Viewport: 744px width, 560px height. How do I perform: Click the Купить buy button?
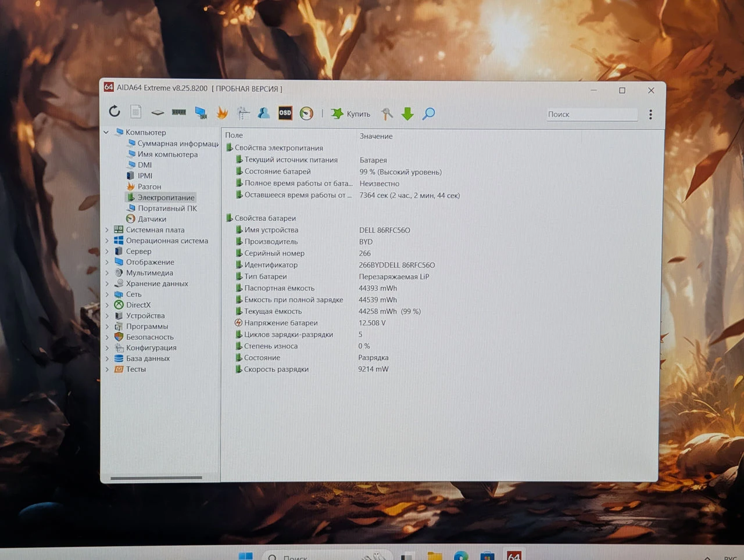click(350, 114)
